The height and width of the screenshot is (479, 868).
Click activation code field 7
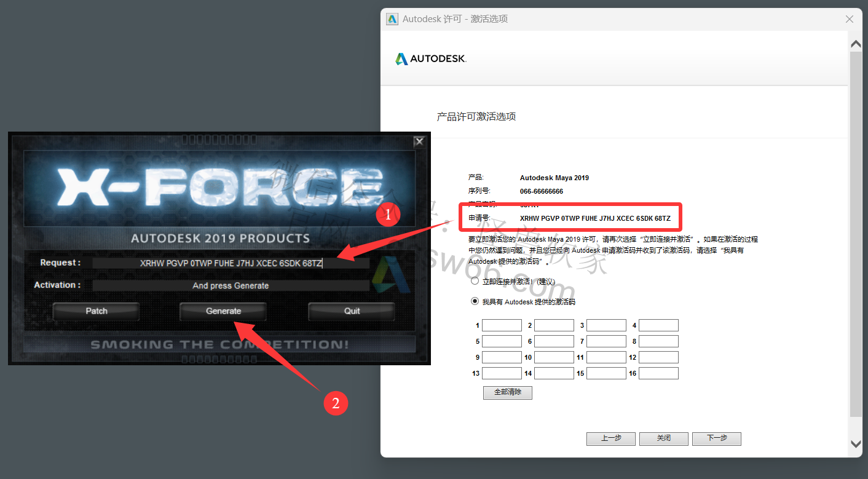606,341
